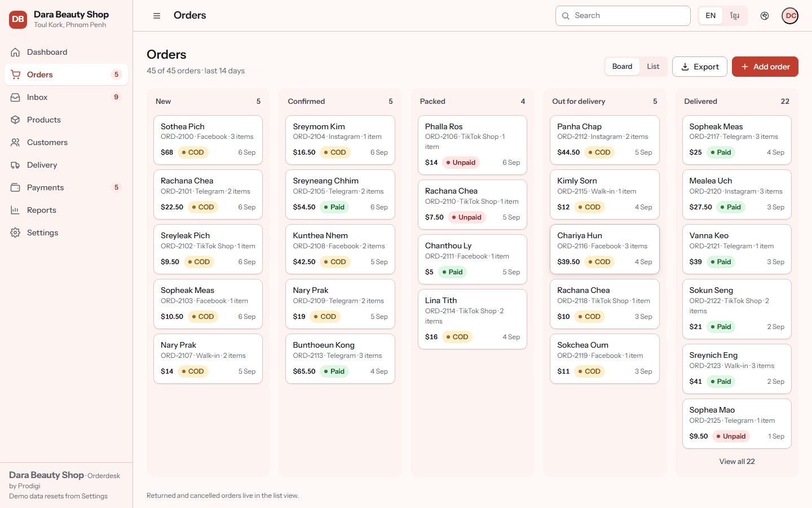The width and height of the screenshot is (812, 508).
Task: Click the magnifier icon in search box
Action: (566, 16)
